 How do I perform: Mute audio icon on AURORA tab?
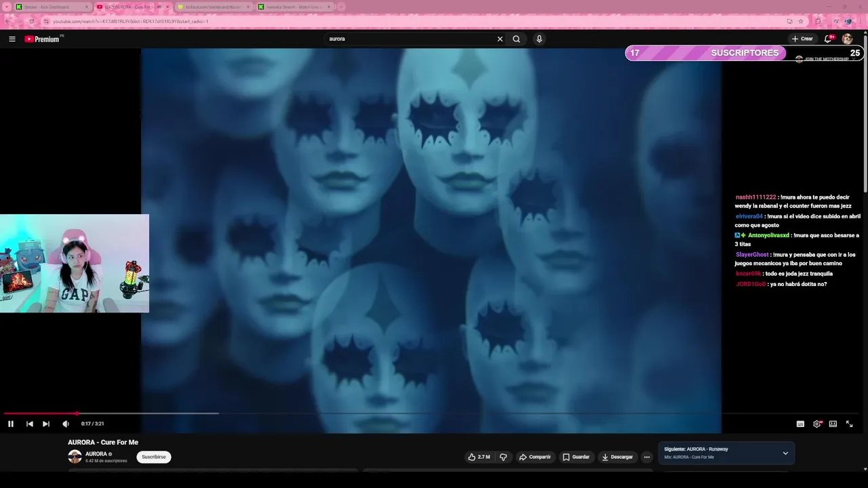159,7
